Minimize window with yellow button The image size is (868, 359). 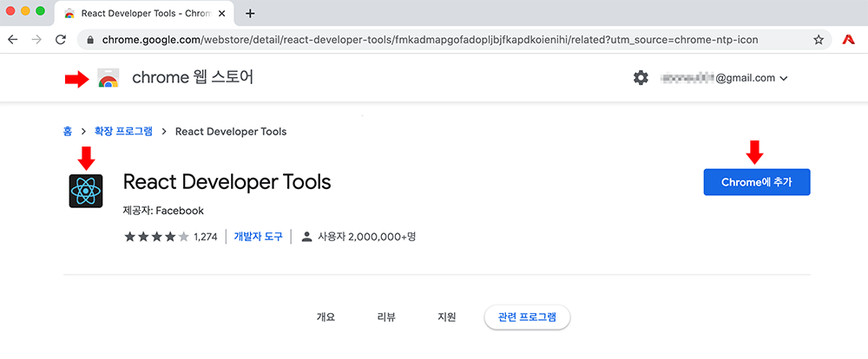25,11
